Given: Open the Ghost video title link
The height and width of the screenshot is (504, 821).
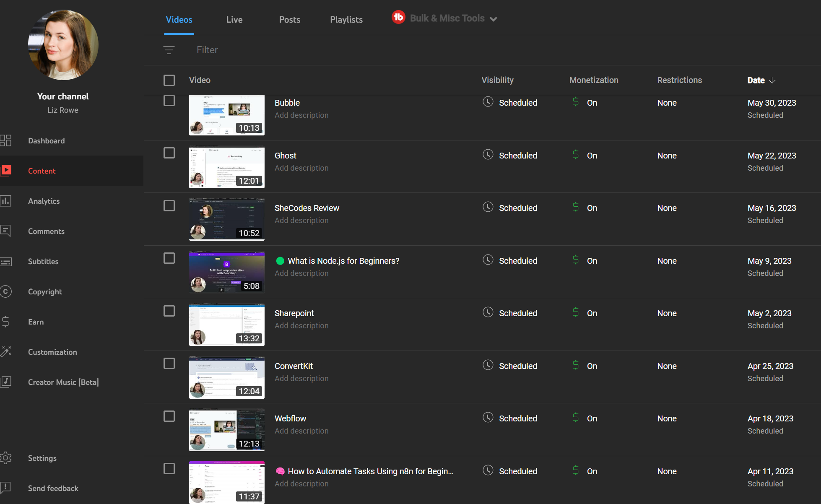Looking at the screenshot, I should pos(285,156).
